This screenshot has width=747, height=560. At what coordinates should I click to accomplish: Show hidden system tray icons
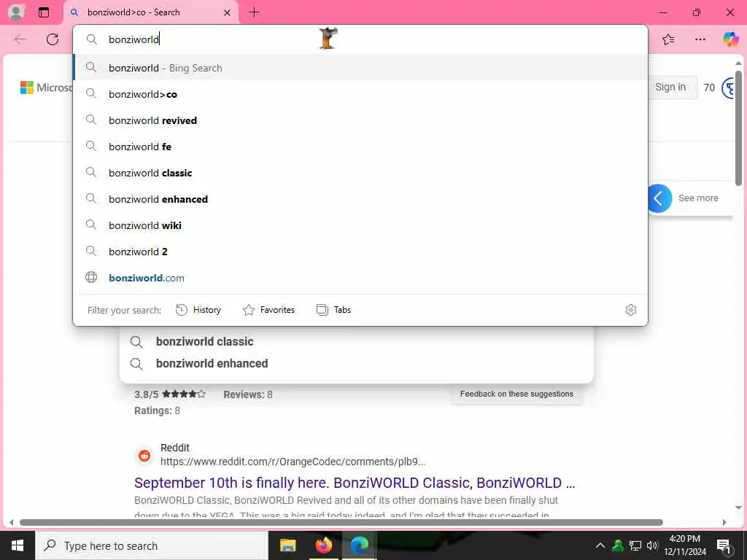click(600, 545)
